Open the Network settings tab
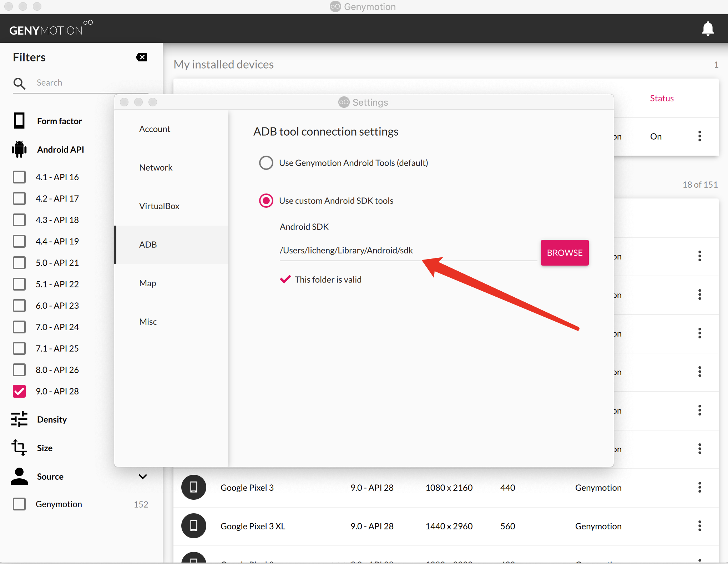728x564 pixels. [x=156, y=167]
